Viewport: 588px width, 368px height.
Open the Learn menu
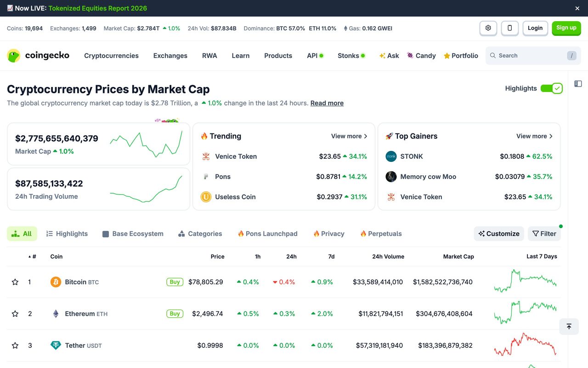click(241, 56)
